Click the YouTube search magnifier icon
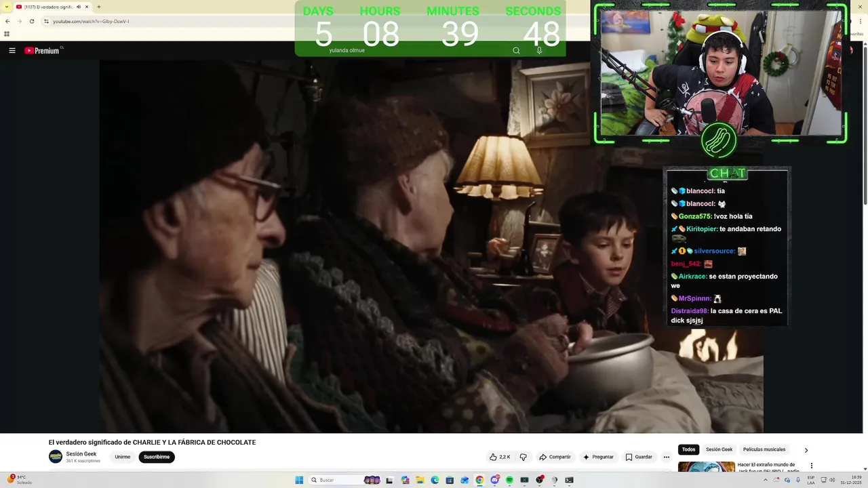868x488 pixels. (x=516, y=50)
